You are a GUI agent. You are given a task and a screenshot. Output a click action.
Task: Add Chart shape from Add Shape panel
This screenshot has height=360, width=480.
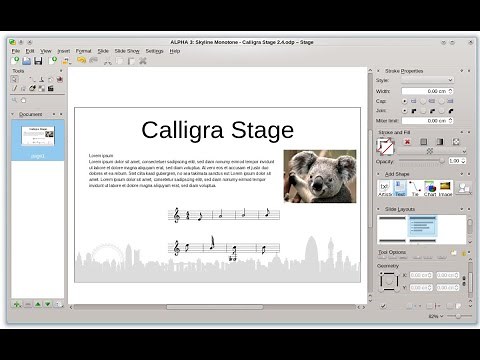tap(430, 189)
